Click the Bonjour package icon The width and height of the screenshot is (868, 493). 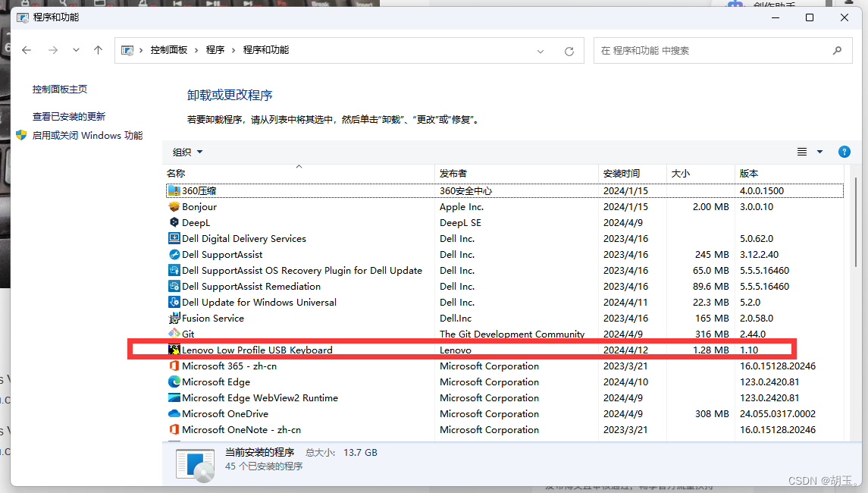click(x=174, y=206)
